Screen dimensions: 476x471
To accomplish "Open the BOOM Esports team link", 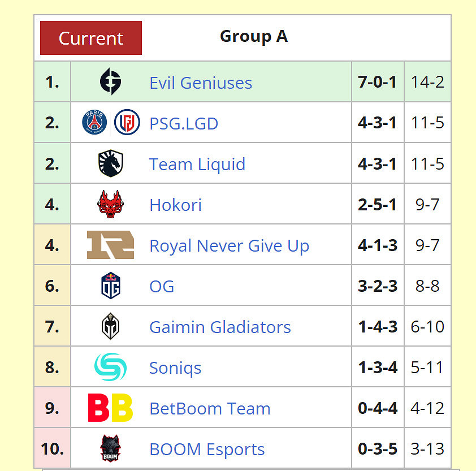I will 207,450.
